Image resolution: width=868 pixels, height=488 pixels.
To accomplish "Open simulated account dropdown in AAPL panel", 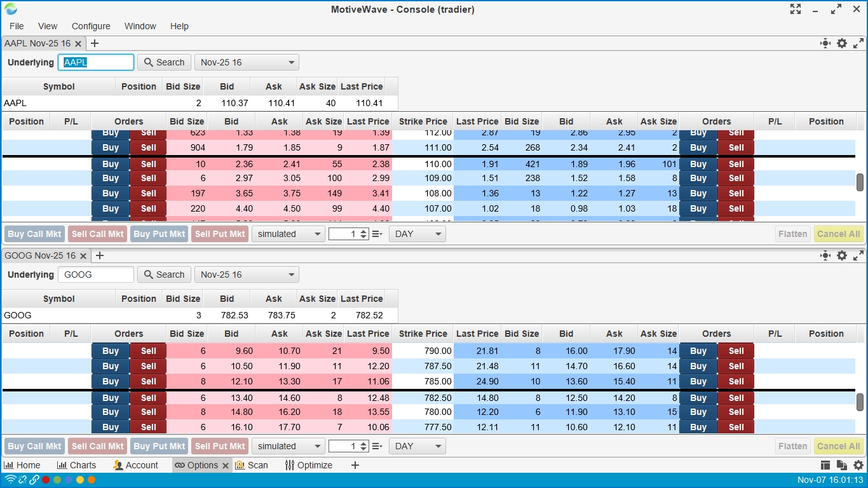I will click(x=288, y=234).
